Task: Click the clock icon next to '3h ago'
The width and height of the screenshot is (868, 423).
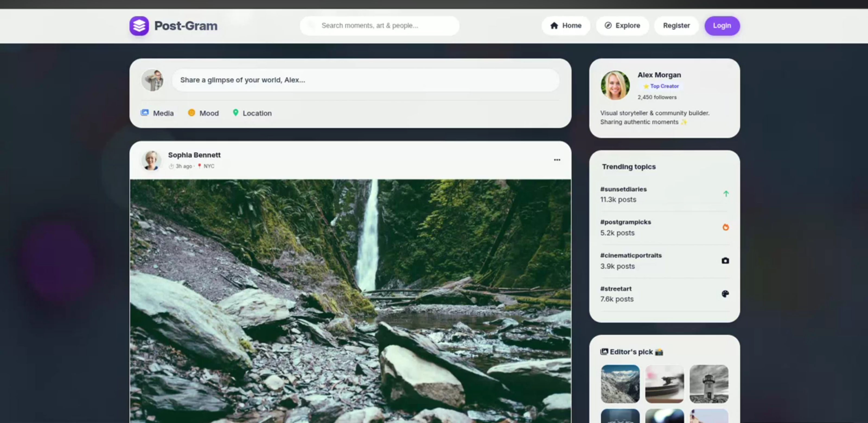Action: (x=171, y=166)
